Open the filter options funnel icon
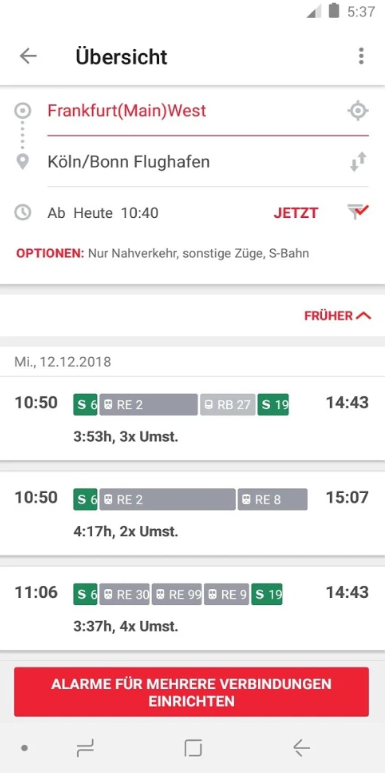Viewport: 385px width, 773px height. (358, 212)
